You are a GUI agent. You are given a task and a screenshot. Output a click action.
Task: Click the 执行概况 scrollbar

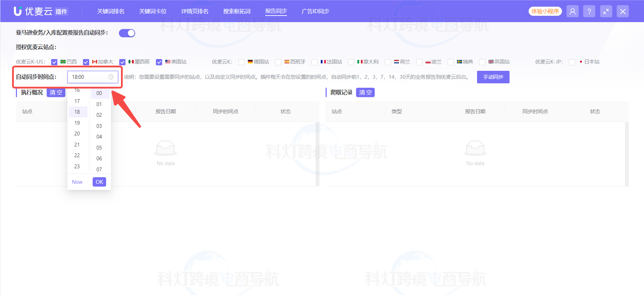pyautogui.click(x=317, y=154)
